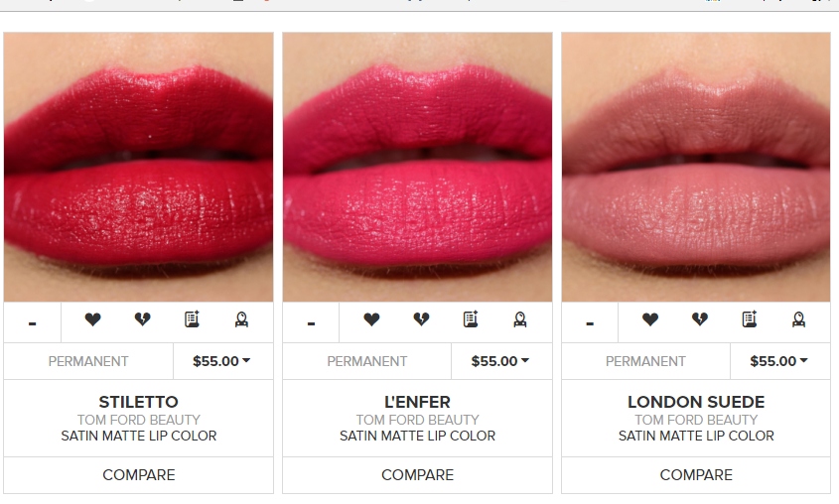Click notepad list icon under L'Enfer
Viewport: 839px width, 504px height.
(471, 319)
